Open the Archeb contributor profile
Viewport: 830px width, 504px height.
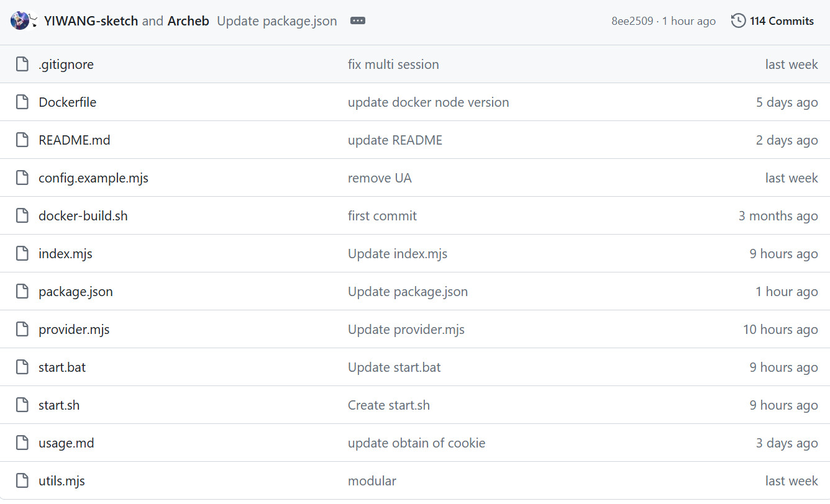(188, 20)
